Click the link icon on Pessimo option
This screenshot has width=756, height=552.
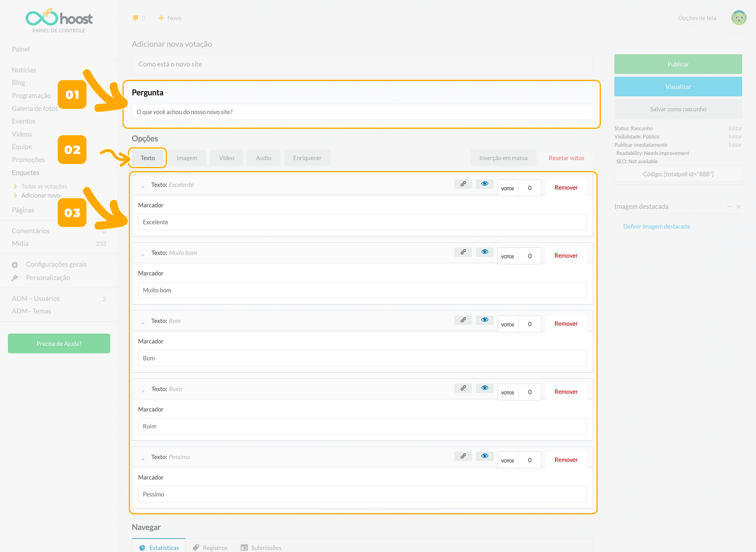(x=463, y=456)
